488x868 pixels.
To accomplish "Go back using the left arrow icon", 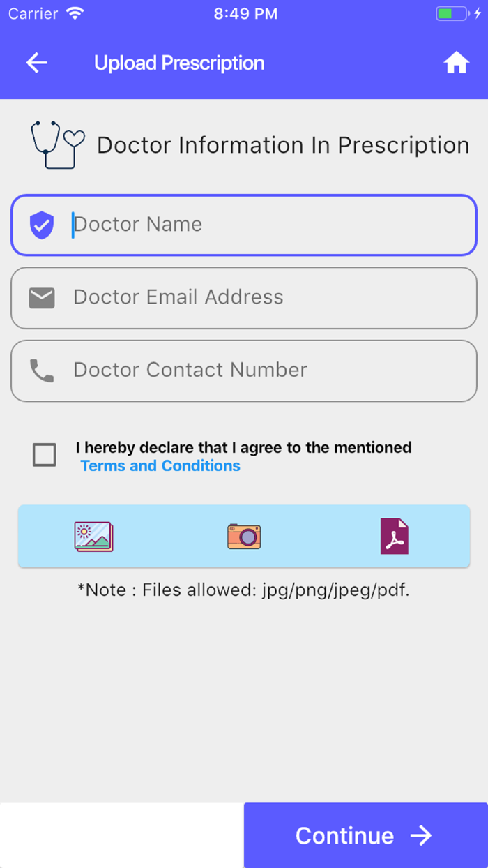I will pyautogui.click(x=37, y=63).
